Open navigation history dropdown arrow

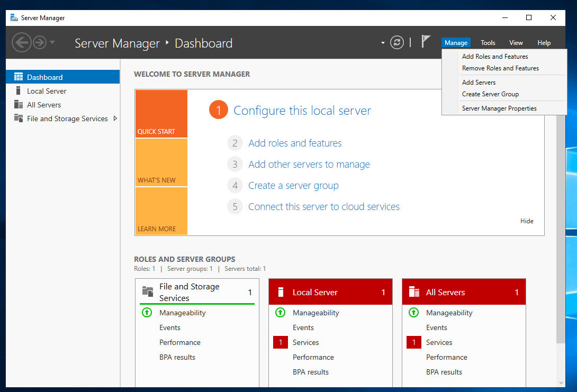[52, 42]
